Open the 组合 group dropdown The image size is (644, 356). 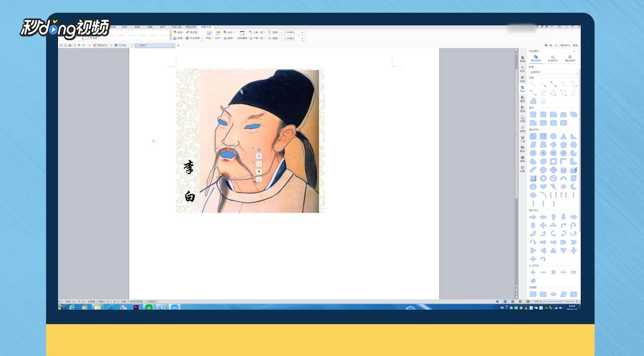(229, 32)
